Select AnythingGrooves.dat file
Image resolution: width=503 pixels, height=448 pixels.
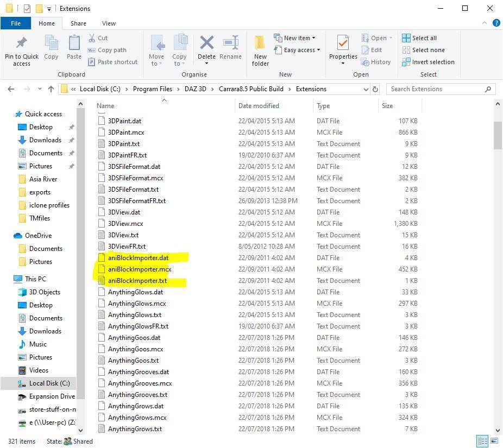pyautogui.click(x=139, y=372)
